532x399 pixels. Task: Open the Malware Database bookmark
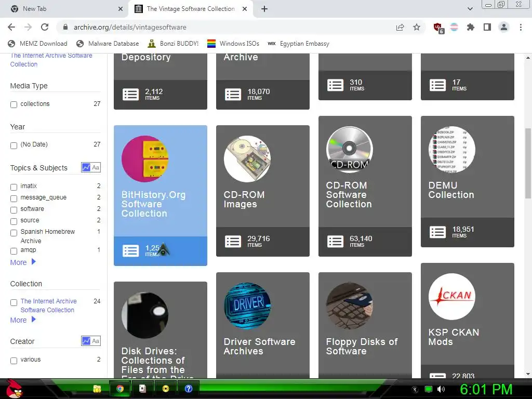click(x=108, y=44)
